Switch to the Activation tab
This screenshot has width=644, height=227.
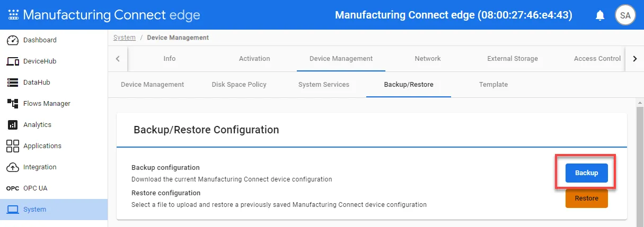[254, 59]
